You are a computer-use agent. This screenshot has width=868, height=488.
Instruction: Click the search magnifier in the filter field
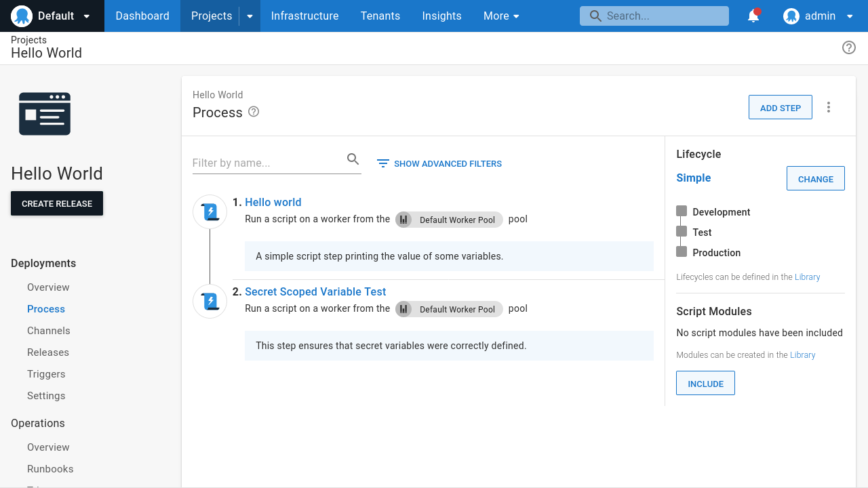click(353, 159)
